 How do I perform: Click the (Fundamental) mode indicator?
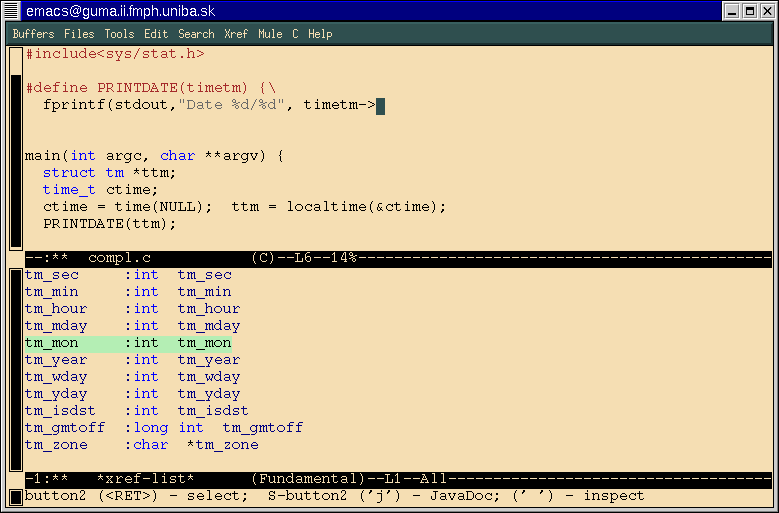coord(308,479)
